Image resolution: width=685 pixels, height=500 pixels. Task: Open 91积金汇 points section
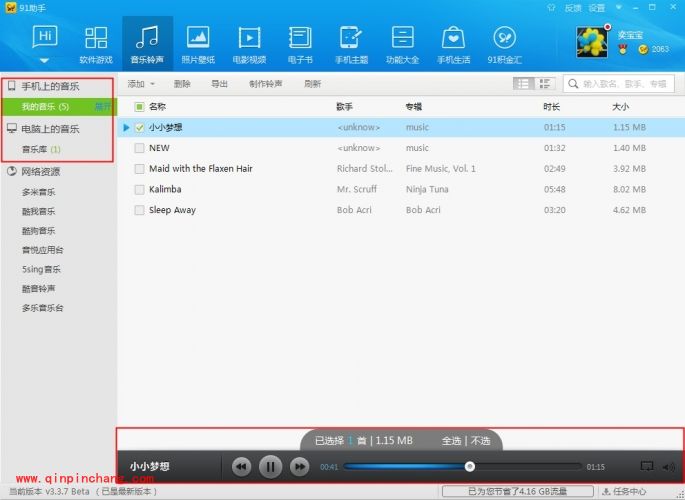[505, 45]
